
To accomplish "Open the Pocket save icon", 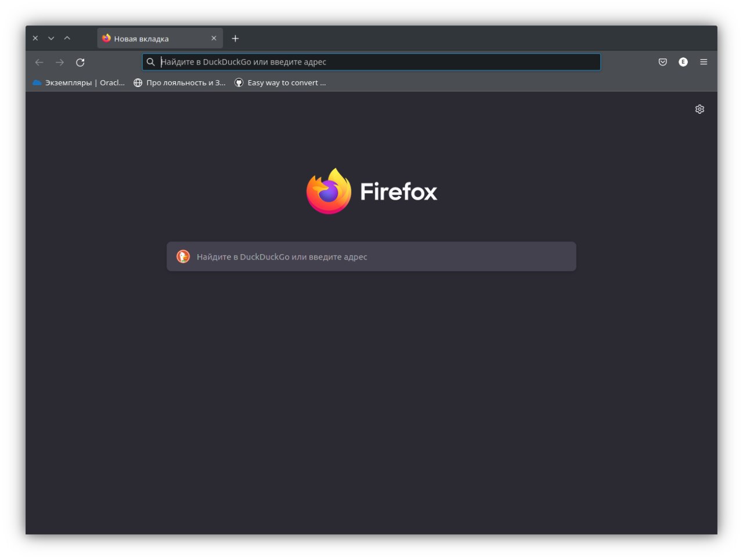I will (x=663, y=62).
